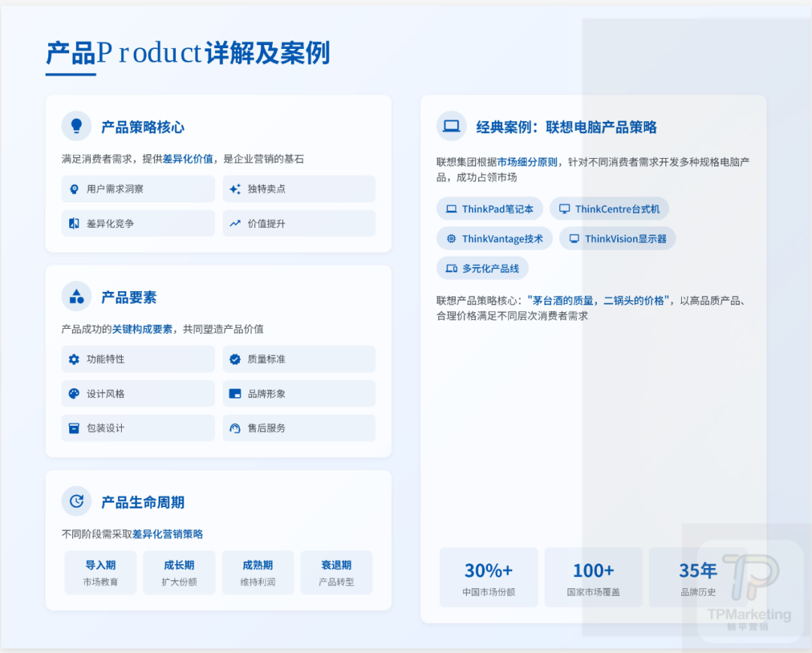The height and width of the screenshot is (653, 812).
Task: Click the verified badge icon in 质量标准
Action: (235, 359)
